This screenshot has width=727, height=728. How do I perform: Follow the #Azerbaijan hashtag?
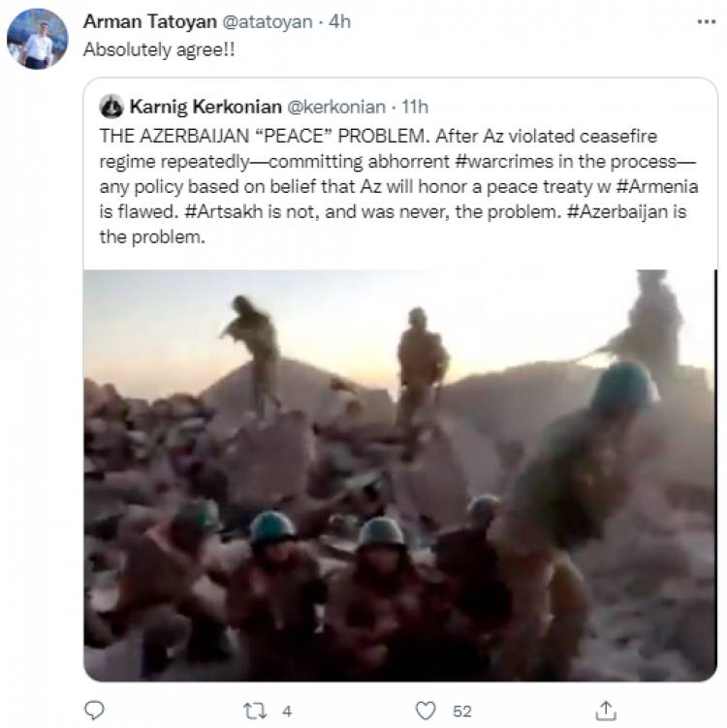(x=618, y=211)
